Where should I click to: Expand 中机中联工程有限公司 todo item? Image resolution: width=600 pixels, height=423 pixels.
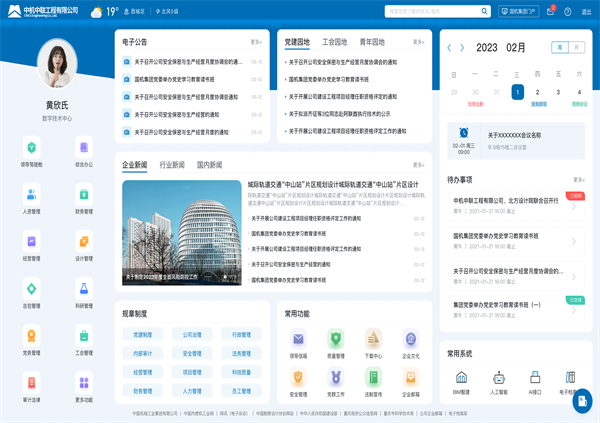click(516, 206)
